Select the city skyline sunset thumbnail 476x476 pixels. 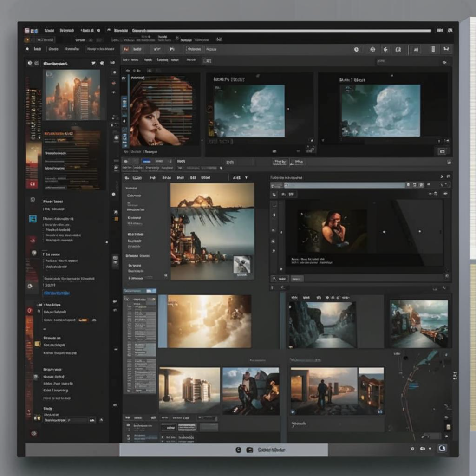click(72, 95)
